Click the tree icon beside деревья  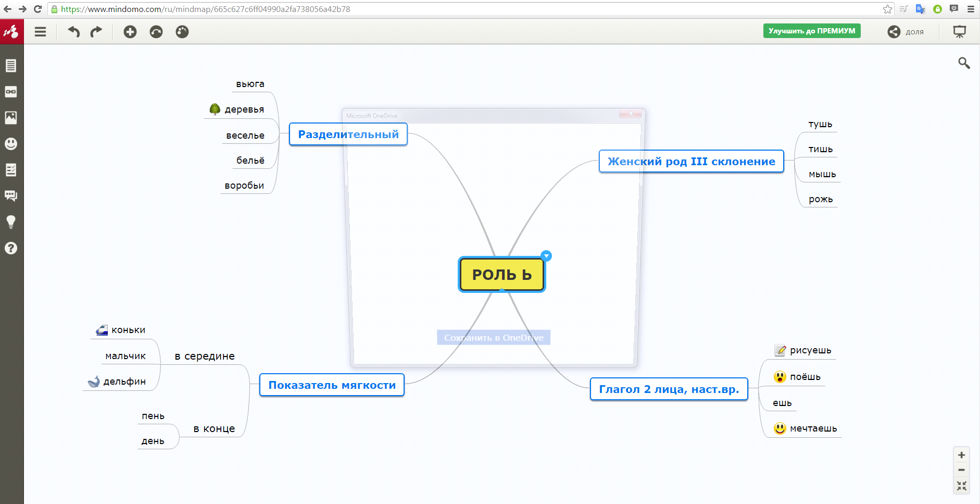215,109
